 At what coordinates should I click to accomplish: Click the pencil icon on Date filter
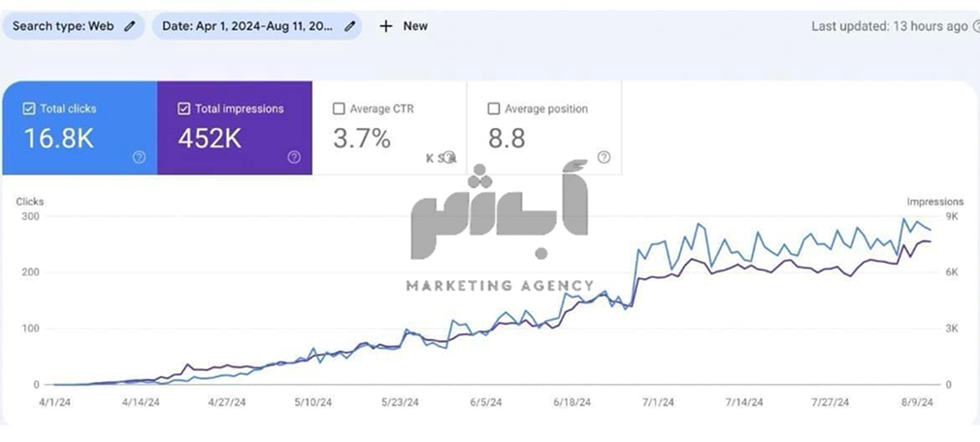point(349,26)
